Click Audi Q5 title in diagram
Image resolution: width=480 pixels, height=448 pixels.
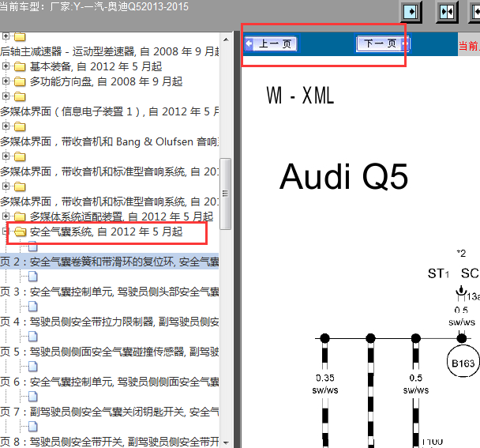point(343,177)
